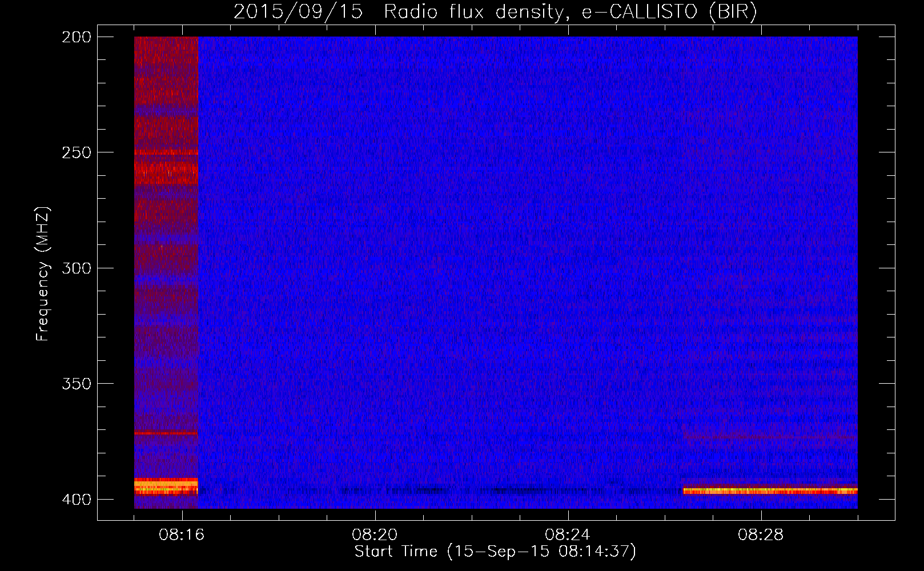This screenshot has width=924, height=571.
Task: Click the thin red line near 372 MHz at left
Action: point(166,433)
